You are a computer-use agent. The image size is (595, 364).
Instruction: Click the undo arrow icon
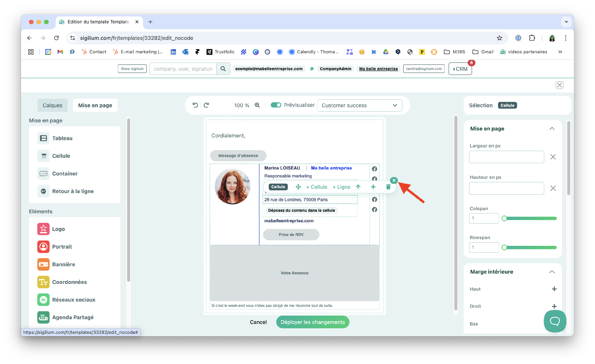(195, 105)
